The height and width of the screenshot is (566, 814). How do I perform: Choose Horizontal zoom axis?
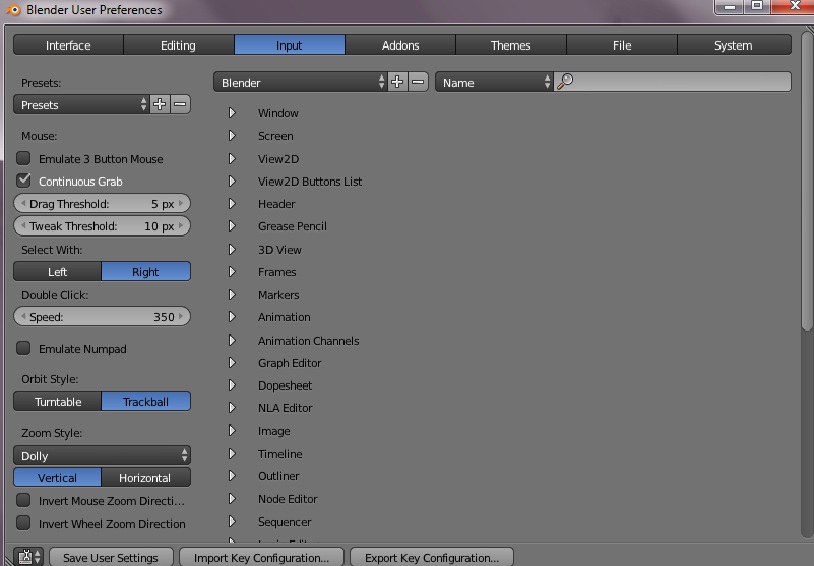pyautogui.click(x=146, y=477)
